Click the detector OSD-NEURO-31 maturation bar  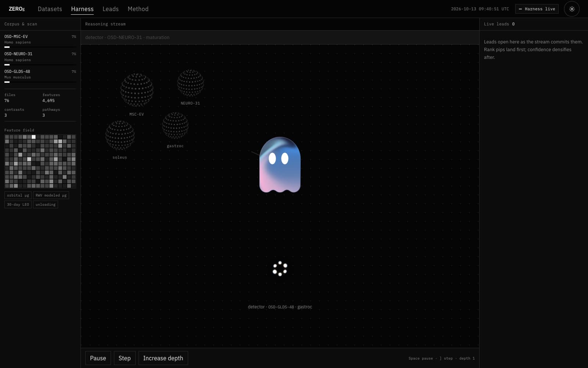pyautogui.click(x=280, y=38)
